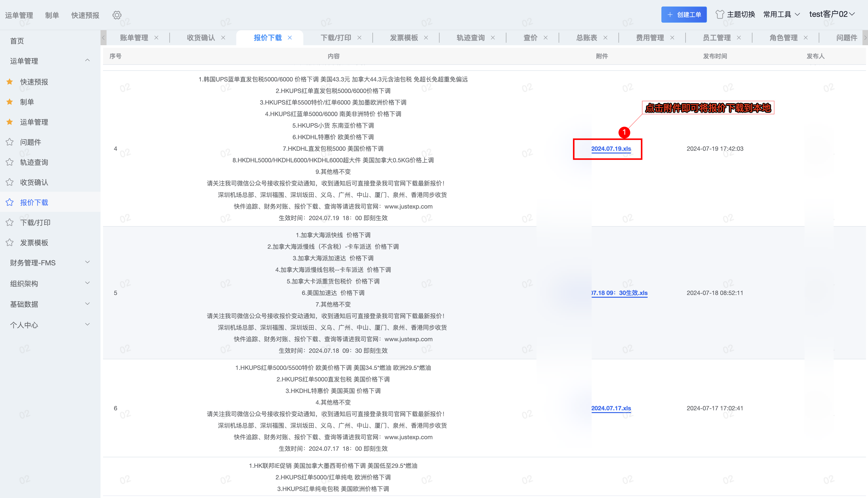Open the 常用工具 dropdown

781,14
